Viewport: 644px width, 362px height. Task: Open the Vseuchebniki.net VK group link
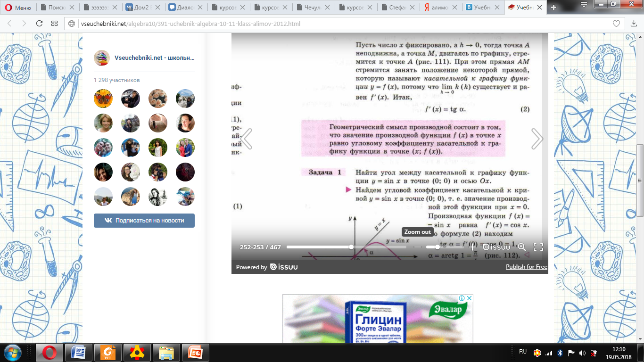tap(154, 58)
